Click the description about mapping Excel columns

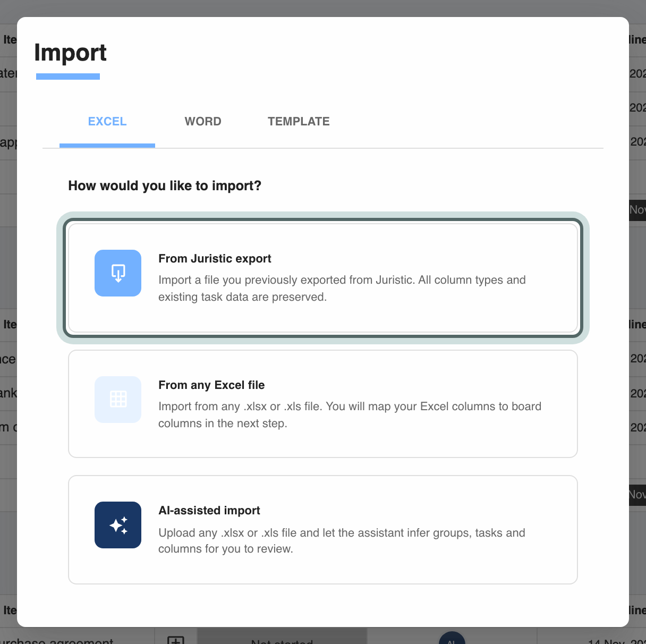tap(350, 415)
